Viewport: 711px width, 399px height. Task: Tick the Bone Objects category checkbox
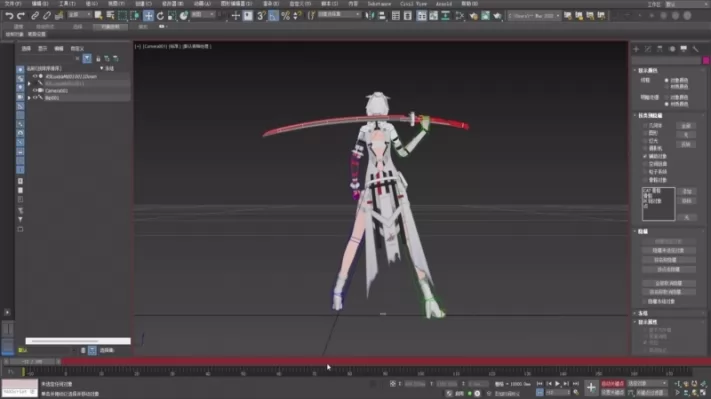coord(645,180)
